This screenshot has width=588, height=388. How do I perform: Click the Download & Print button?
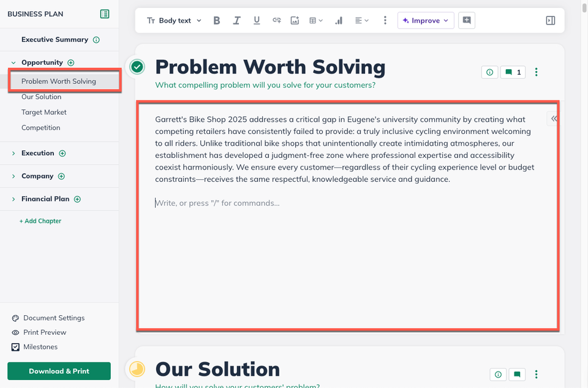click(x=59, y=371)
